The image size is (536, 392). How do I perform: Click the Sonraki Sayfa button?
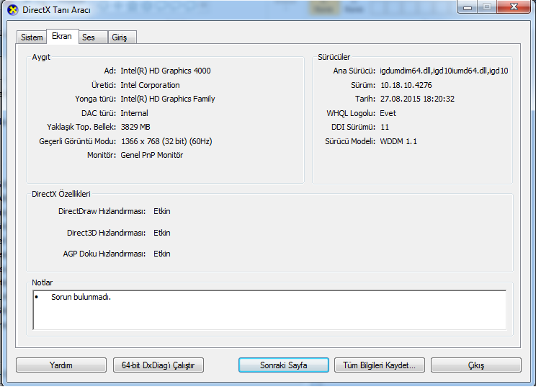284,365
